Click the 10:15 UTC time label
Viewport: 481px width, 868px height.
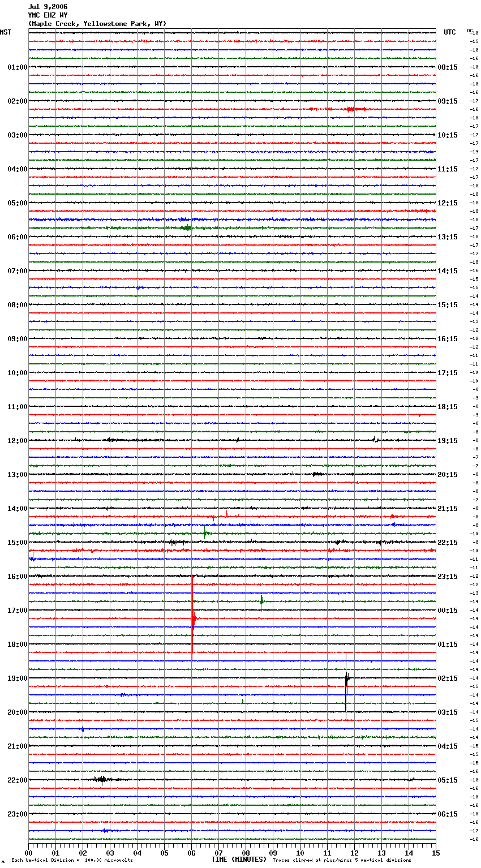tap(448, 135)
